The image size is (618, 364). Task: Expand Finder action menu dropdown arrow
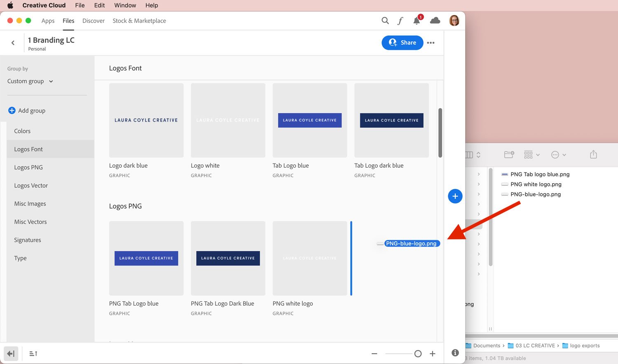pyautogui.click(x=564, y=155)
